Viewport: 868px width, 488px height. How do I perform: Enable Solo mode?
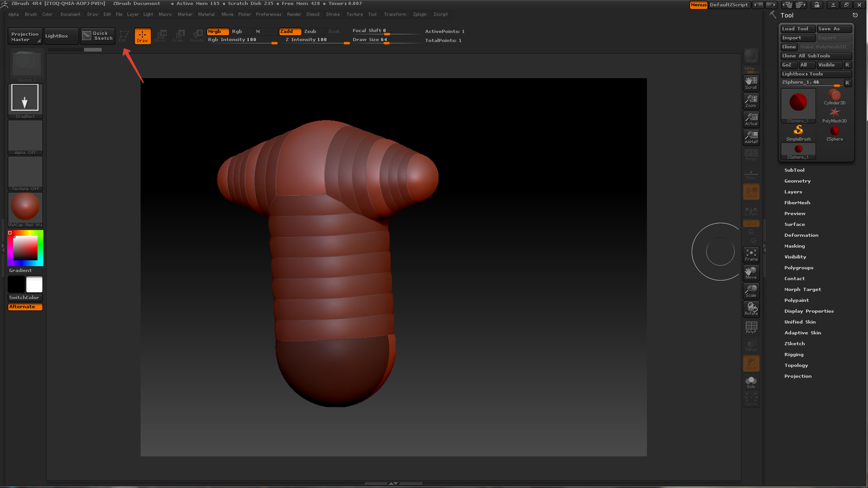tap(751, 382)
